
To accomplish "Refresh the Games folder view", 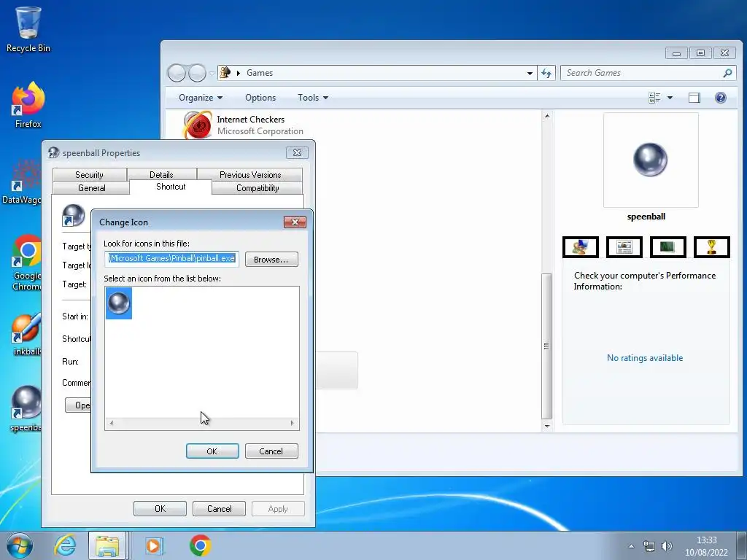I will click(546, 73).
